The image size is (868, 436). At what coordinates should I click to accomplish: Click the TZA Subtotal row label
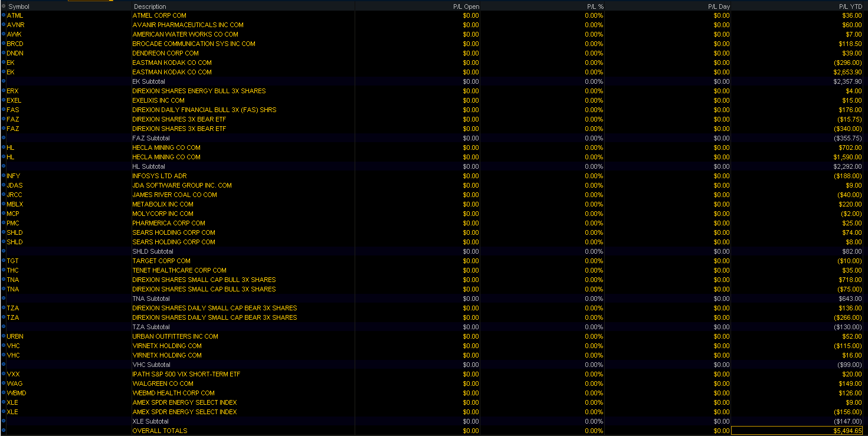[151, 327]
